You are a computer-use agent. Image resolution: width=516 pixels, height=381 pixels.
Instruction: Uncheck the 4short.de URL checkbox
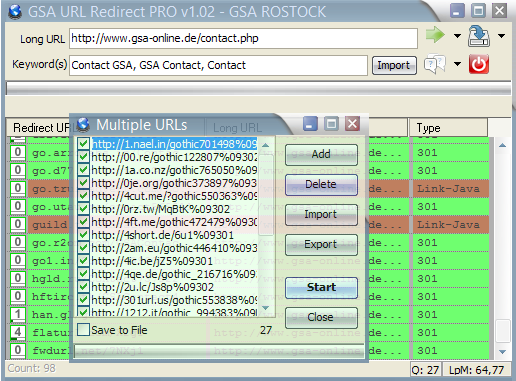tap(83, 235)
